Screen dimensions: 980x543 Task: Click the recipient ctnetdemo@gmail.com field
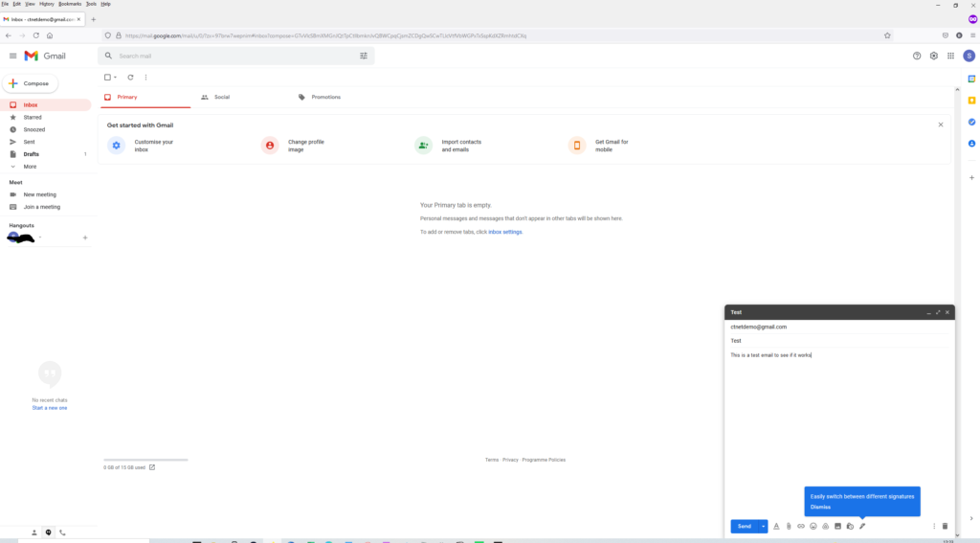(838, 327)
